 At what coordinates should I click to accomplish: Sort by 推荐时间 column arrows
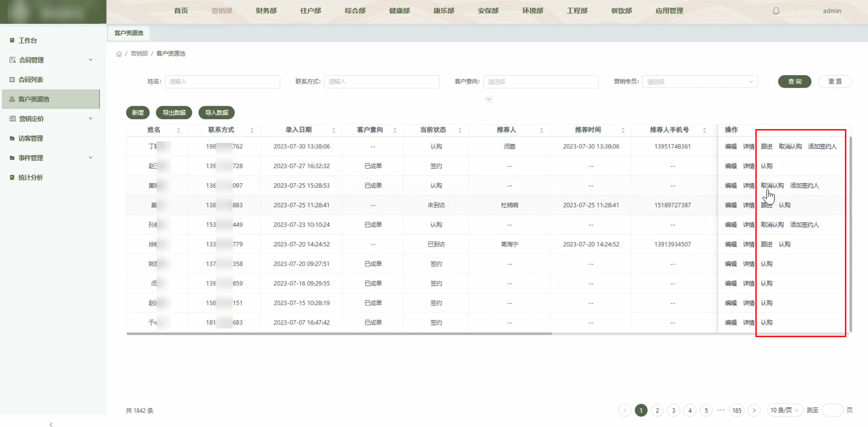[x=623, y=130]
